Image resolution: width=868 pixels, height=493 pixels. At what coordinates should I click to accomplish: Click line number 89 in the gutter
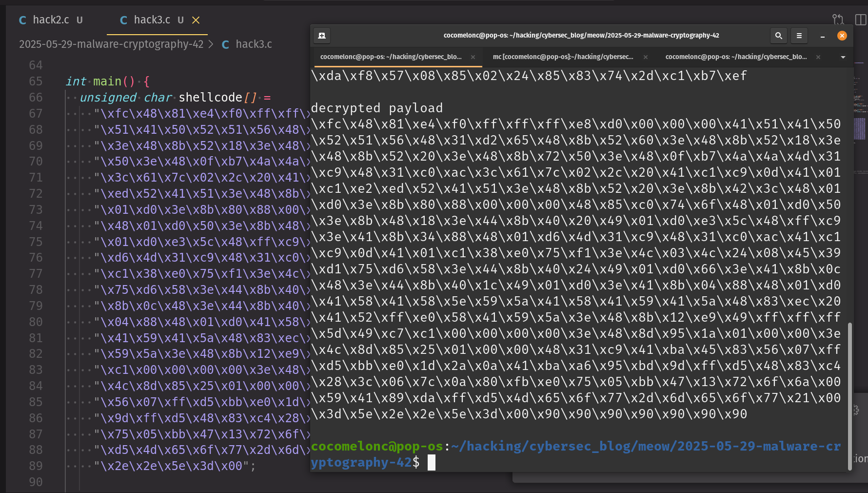[x=36, y=466]
